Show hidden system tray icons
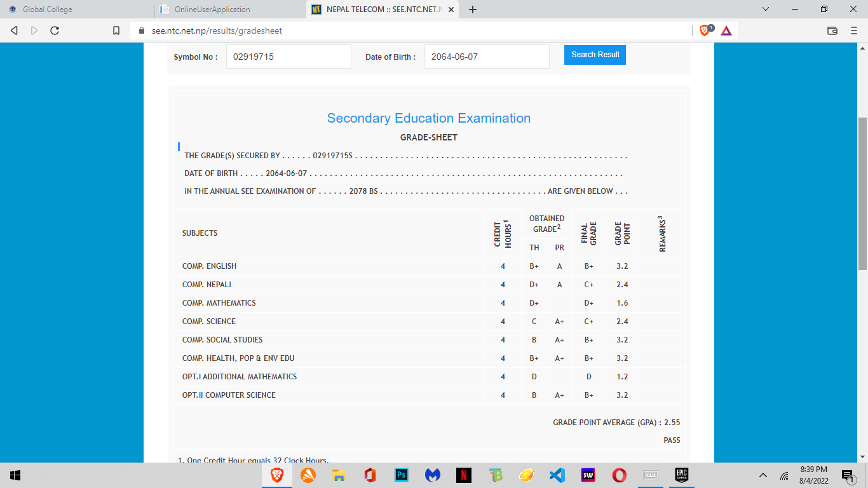This screenshot has width=868, height=488. click(764, 475)
